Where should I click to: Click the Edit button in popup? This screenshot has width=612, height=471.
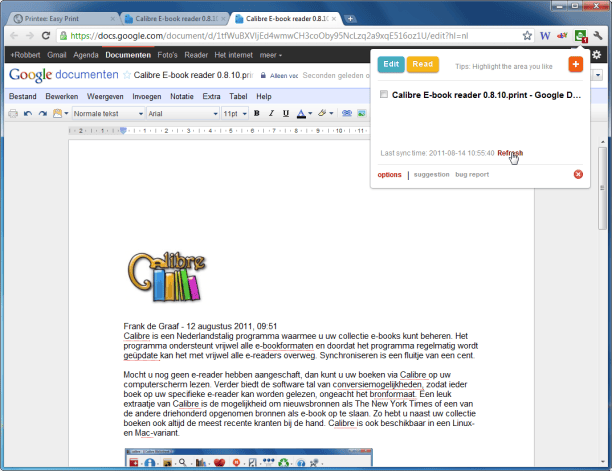point(391,64)
